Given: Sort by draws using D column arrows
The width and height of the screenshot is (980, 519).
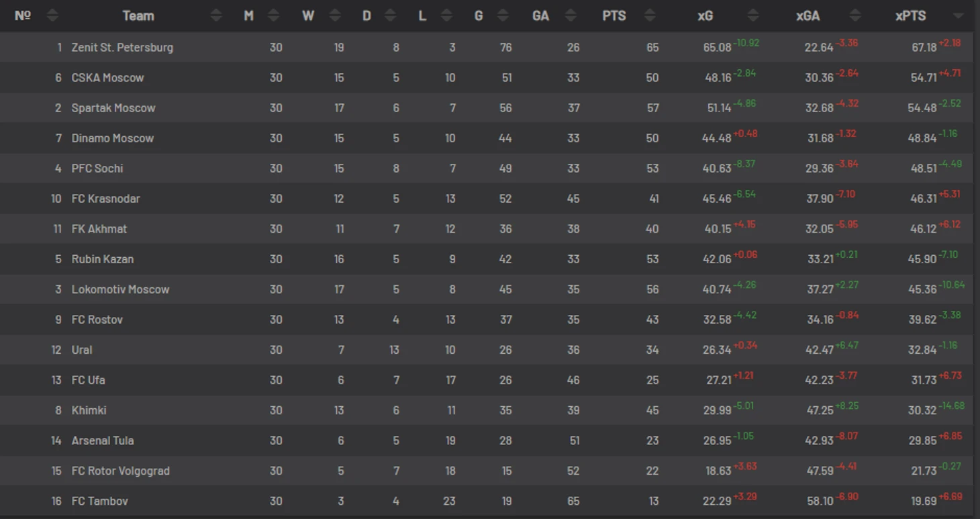Looking at the screenshot, I should (390, 15).
